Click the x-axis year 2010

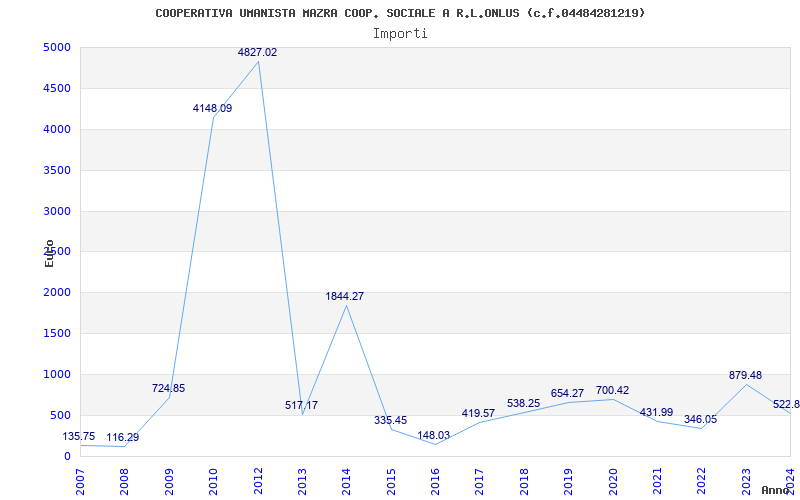[x=213, y=481]
